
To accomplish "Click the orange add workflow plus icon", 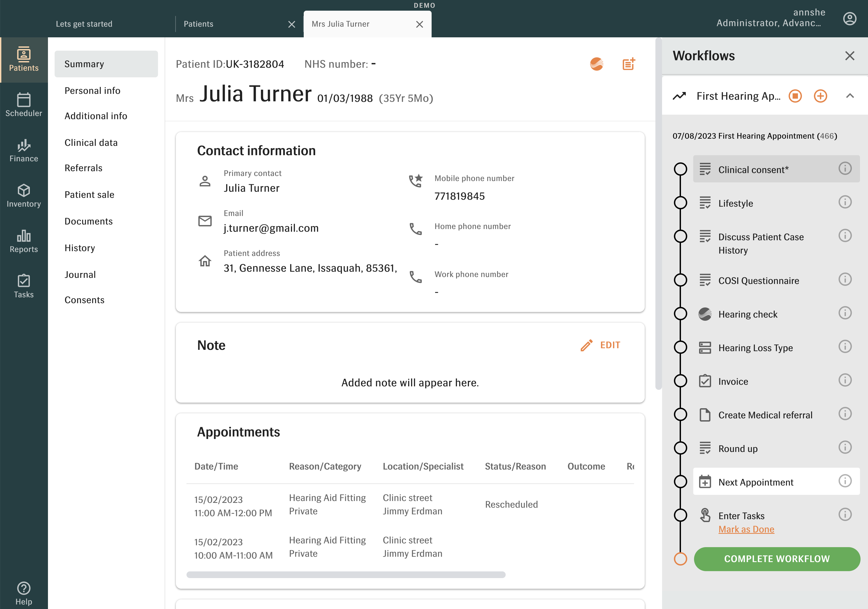I will pyautogui.click(x=820, y=96).
